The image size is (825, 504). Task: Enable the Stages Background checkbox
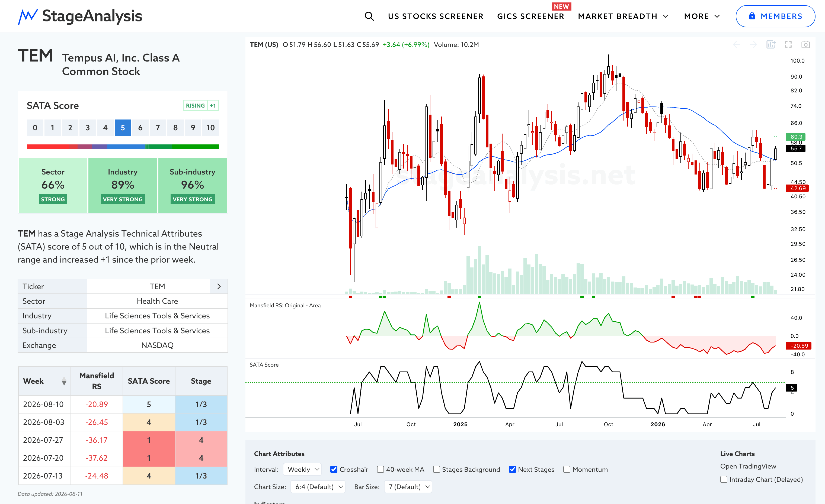(x=437, y=469)
